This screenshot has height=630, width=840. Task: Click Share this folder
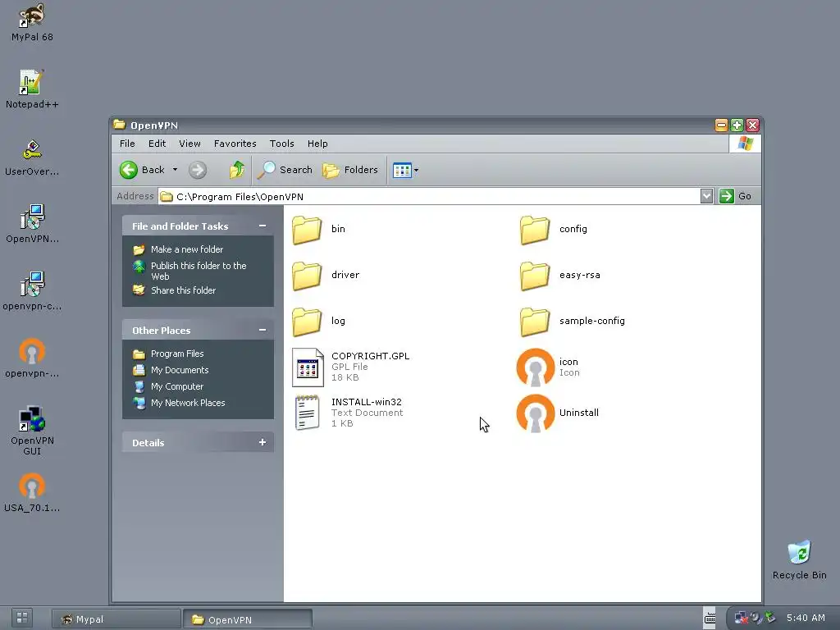click(x=174, y=290)
